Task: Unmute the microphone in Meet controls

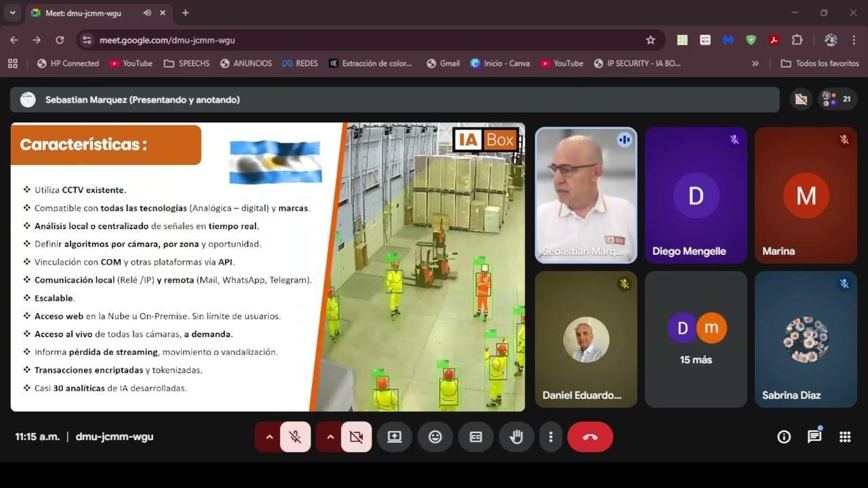Action: [x=295, y=437]
